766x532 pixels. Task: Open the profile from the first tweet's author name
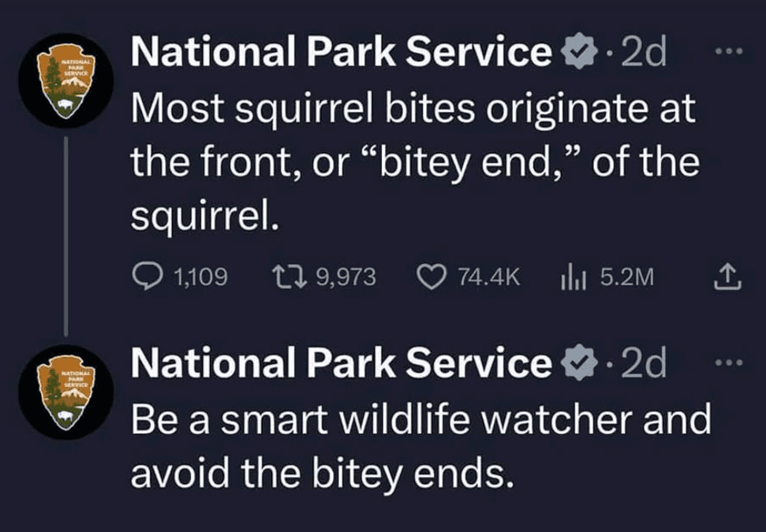(x=341, y=53)
